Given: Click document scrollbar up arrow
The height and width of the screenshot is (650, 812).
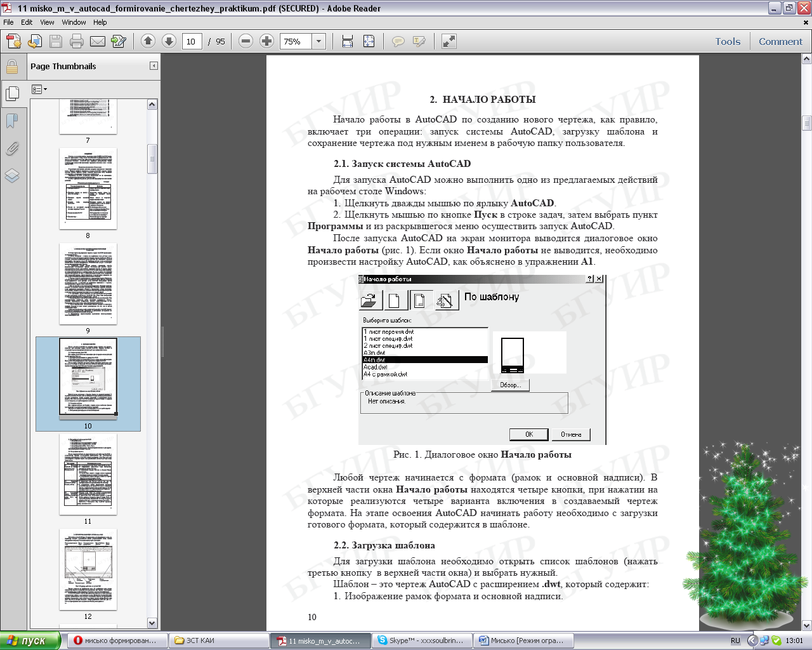Looking at the screenshot, I should (x=806, y=59).
